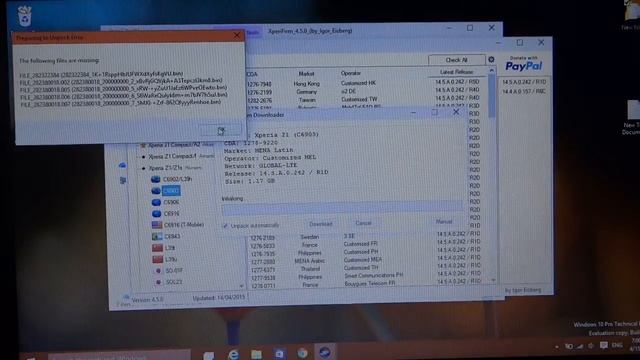The image size is (640, 360).
Task: Select the SO-01F device entry
Action: 169,270
